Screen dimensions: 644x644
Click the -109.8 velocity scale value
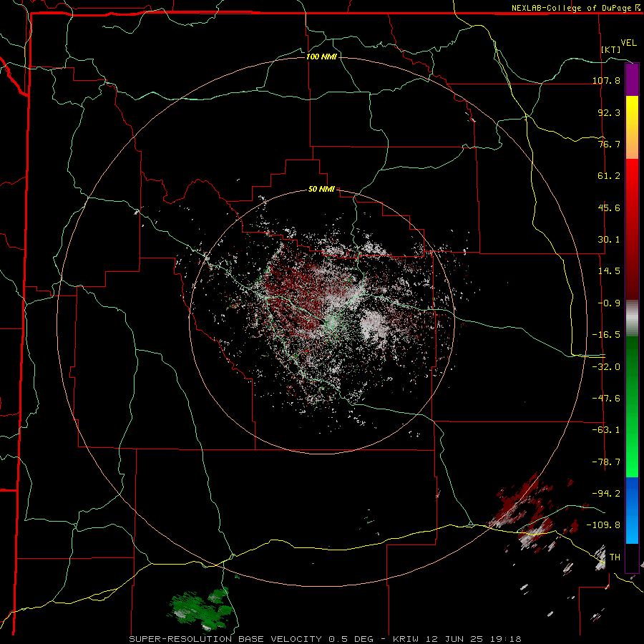pos(604,525)
